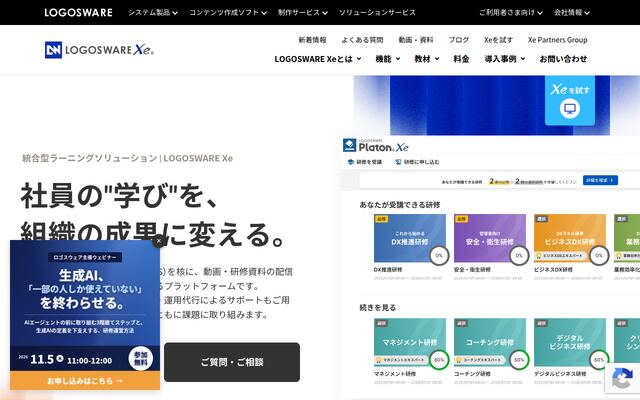Viewport: 640px width, 400px height.
Task: Expand the 会社情報 dropdown
Action: coord(571,13)
